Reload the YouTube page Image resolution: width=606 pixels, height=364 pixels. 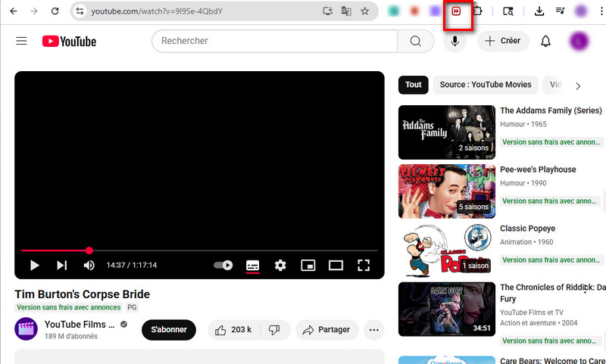click(x=55, y=11)
